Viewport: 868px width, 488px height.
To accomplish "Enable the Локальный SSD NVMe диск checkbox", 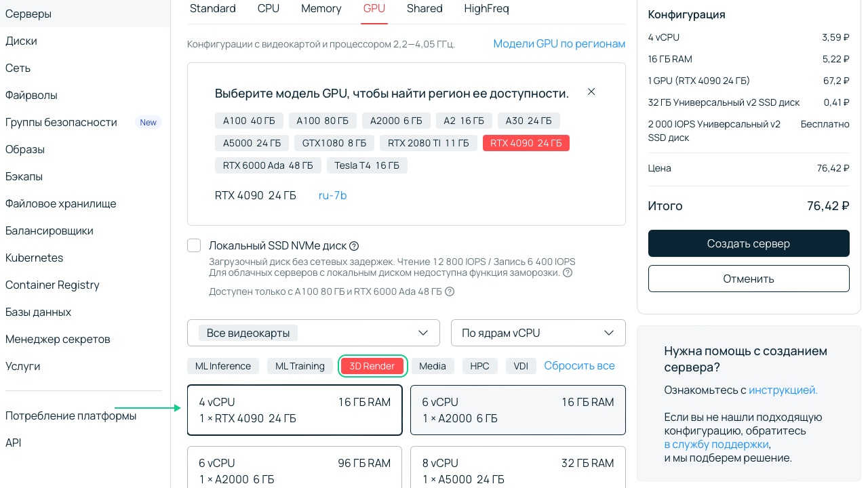I will point(194,245).
